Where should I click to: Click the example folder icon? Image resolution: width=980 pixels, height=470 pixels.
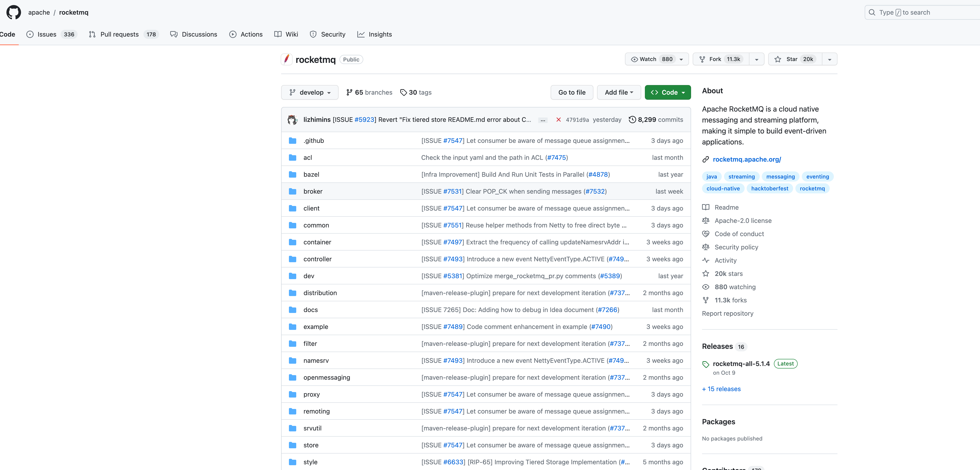pyautogui.click(x=293, y=327)
